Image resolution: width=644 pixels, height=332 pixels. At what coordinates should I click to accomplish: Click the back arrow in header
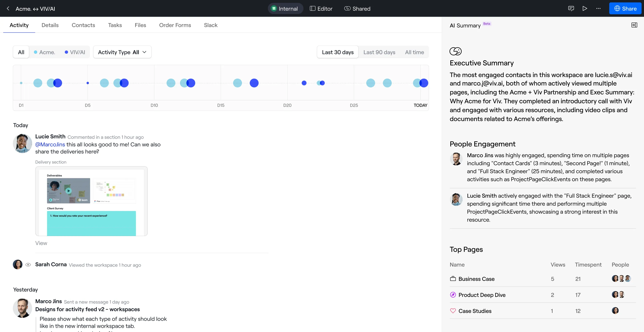pyautogui.click(x=8, y=8)
